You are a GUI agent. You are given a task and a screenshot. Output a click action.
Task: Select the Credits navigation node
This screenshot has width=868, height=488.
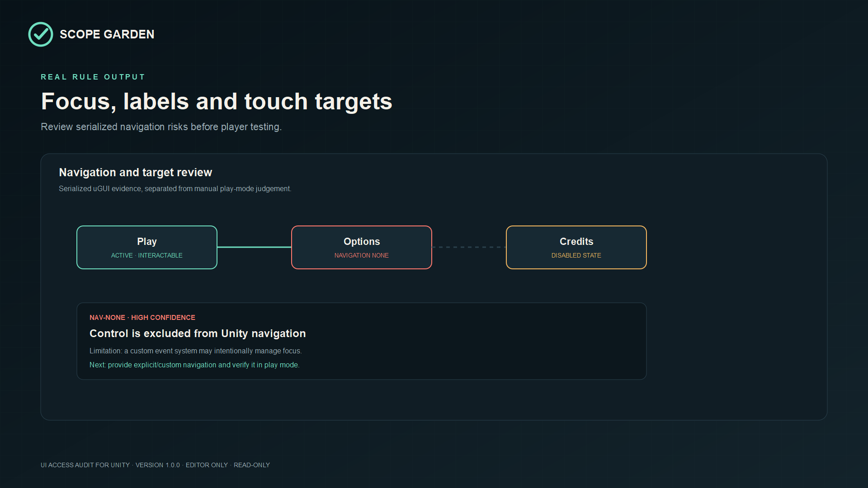pyautogui.click(x=576, y=248)
